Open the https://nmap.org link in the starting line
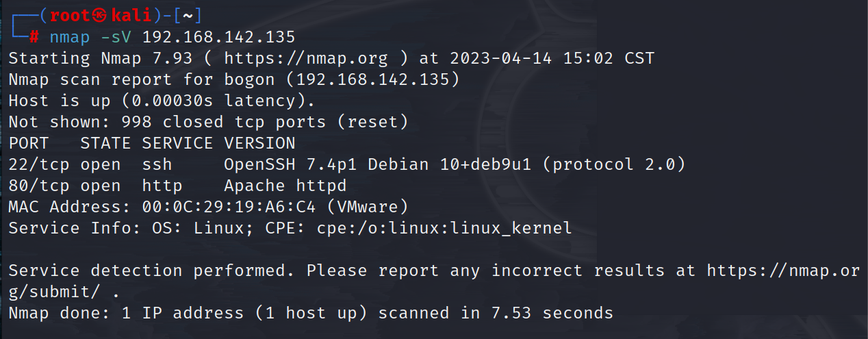This screenshot has height=339, width=868. pyautogui.click(x=305, y=58)
